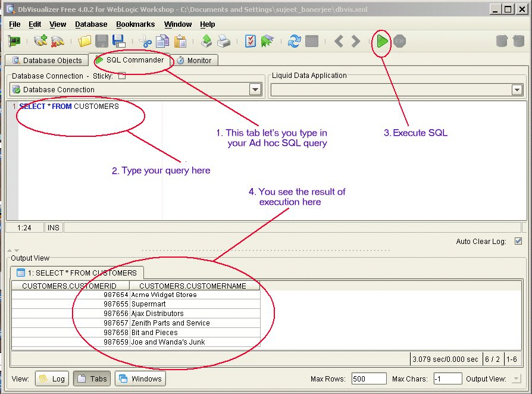This screenshot has height=394, width=532.
Task: Click the CUSTOMERS.CUSTOMERNAME column header
Action: [195, 286]
